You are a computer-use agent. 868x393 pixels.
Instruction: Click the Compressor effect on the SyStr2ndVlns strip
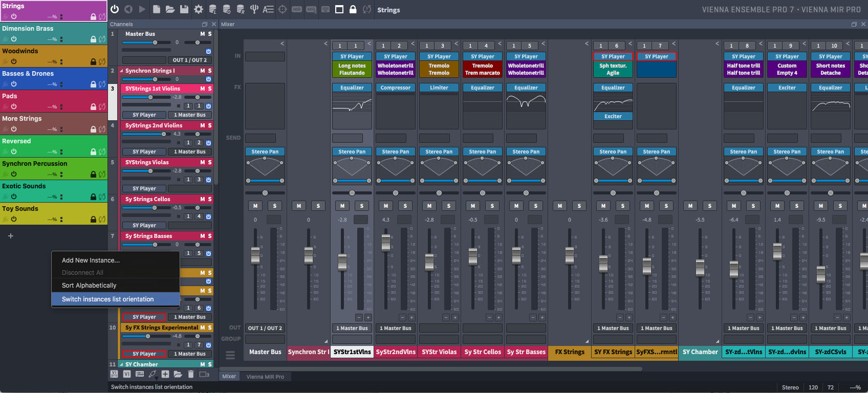tap(396, 88)
